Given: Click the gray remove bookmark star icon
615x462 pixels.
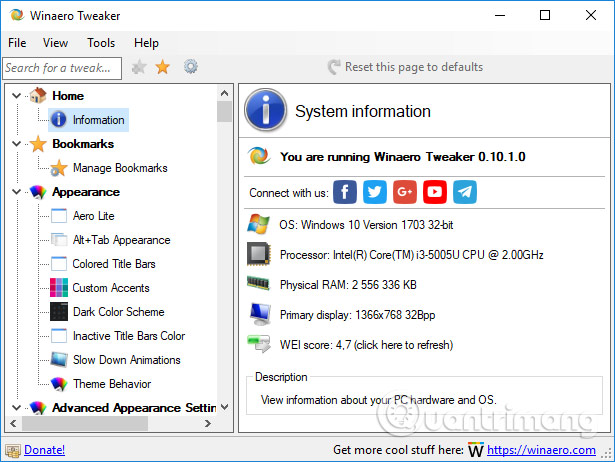Looking at the screenshot, I should (x=139, y=67).
